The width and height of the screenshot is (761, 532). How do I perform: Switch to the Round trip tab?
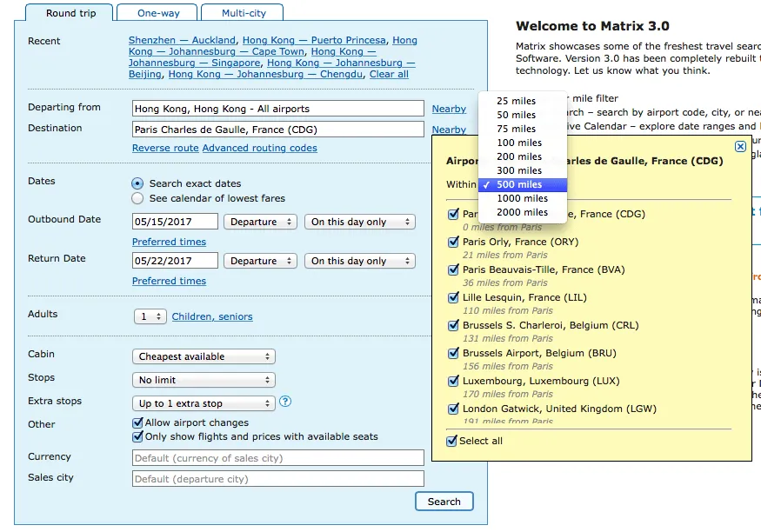pos(70,13)
